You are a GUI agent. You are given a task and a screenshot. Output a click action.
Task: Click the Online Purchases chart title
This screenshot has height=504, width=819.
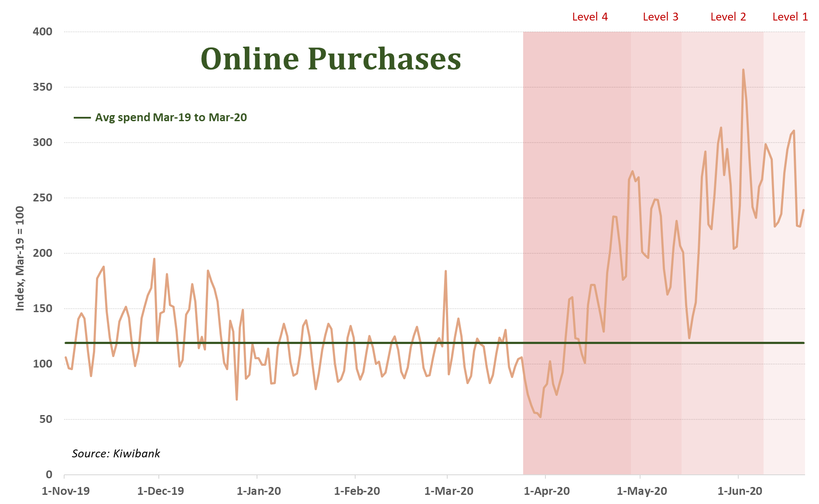point(331,59)
